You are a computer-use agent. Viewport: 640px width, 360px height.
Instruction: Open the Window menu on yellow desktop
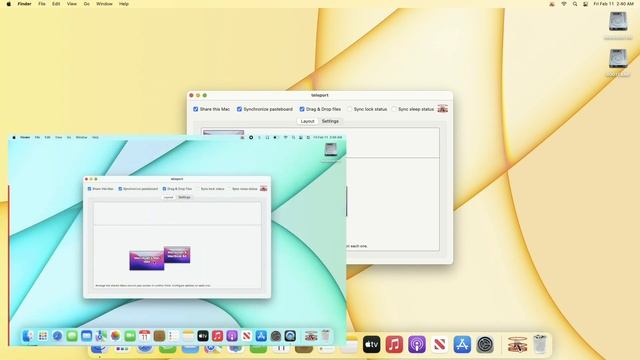pyautogui.click(x=104, y=4)
